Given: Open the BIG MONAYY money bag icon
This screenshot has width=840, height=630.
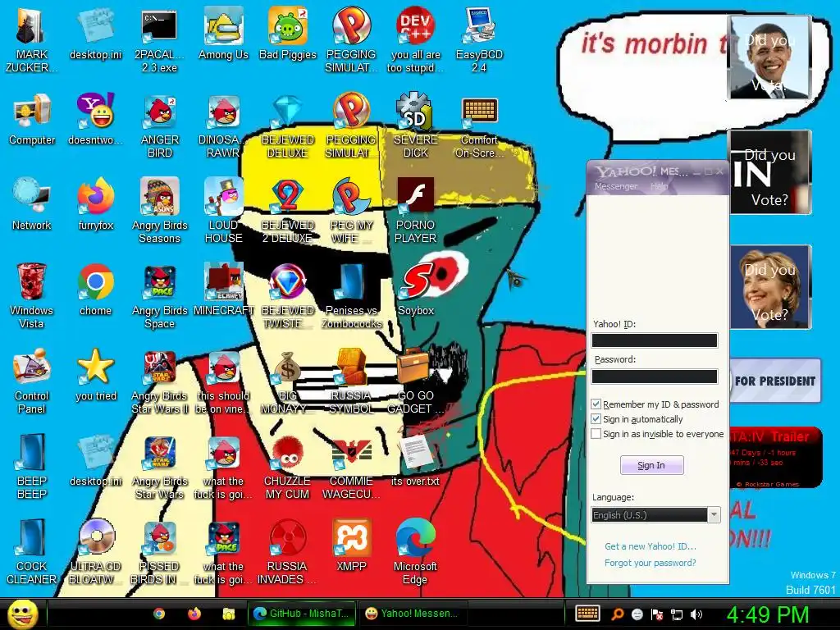Looking at the screenshot, I should (288, 381).
